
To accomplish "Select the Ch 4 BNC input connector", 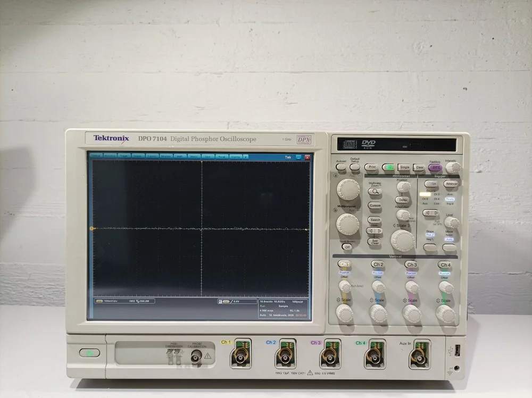I will point(375,356).
